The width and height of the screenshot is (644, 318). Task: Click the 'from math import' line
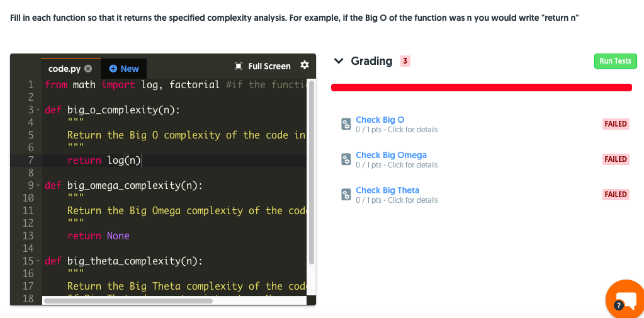point(175,85)
